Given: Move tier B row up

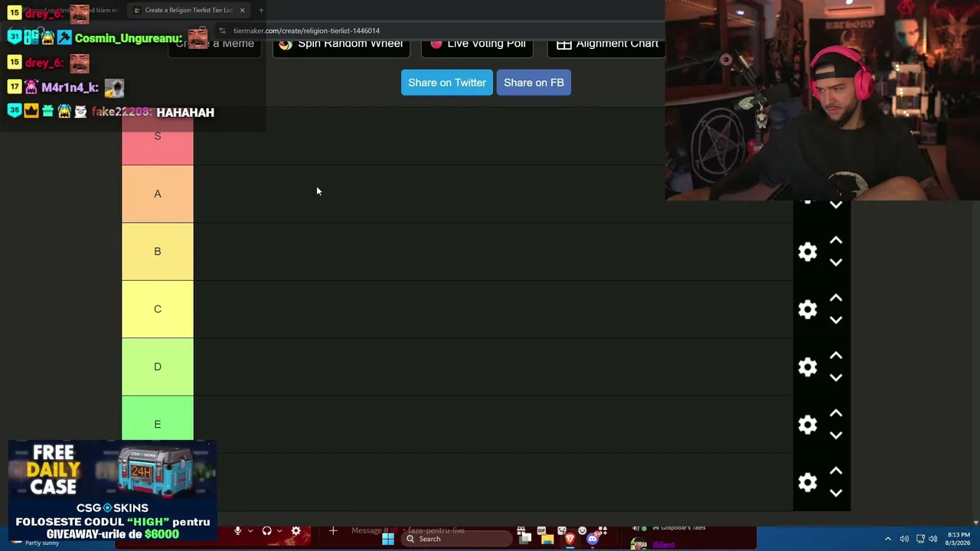Looking at the screenshot, I should (x=836, y=240).
